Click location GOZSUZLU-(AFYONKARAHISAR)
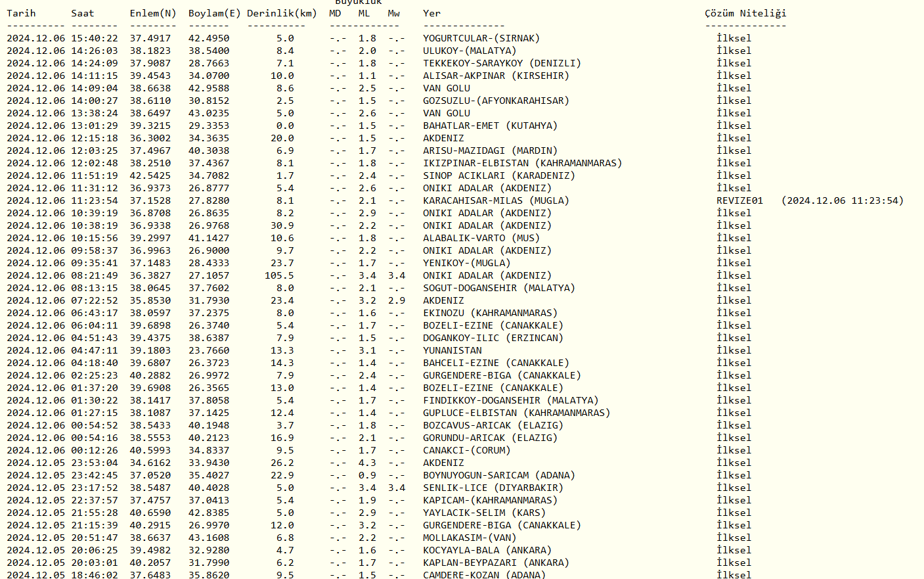This screenshot has height=579, width=924. click(496, 101)
